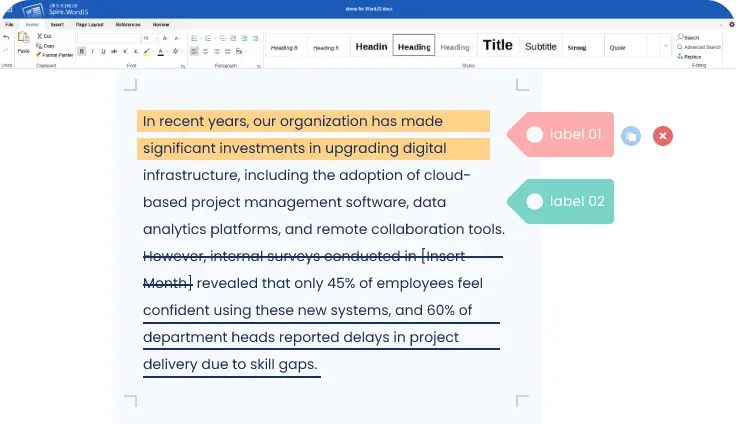The width and height of the screenshot is (736, 424).
Task: Expand the Styles gallery
Action: point(666,46)
